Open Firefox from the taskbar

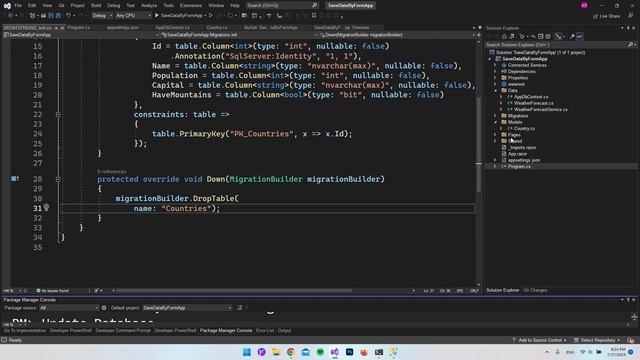pos(364,352)
